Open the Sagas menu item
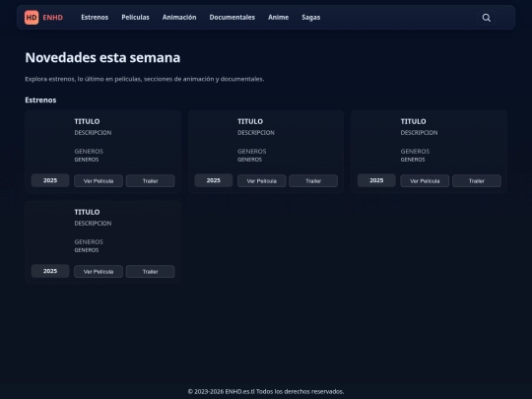This screenshot has width=532, height=399. (x=311, y=18)
